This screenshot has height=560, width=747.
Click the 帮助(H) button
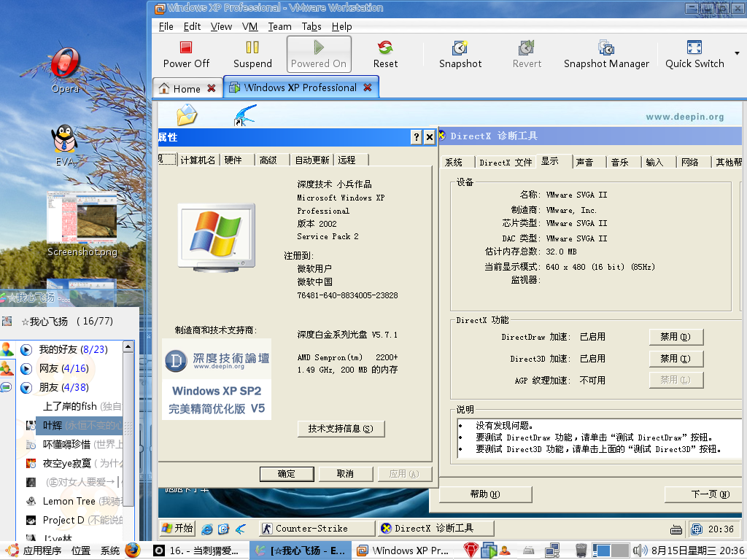485,494
